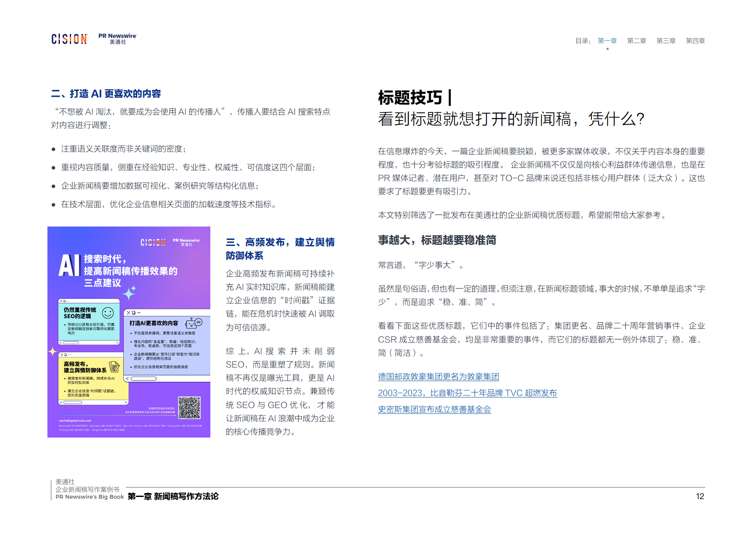The image size is (756, 534).
Task: Click page number 12
Action: (x=700, y=497)
